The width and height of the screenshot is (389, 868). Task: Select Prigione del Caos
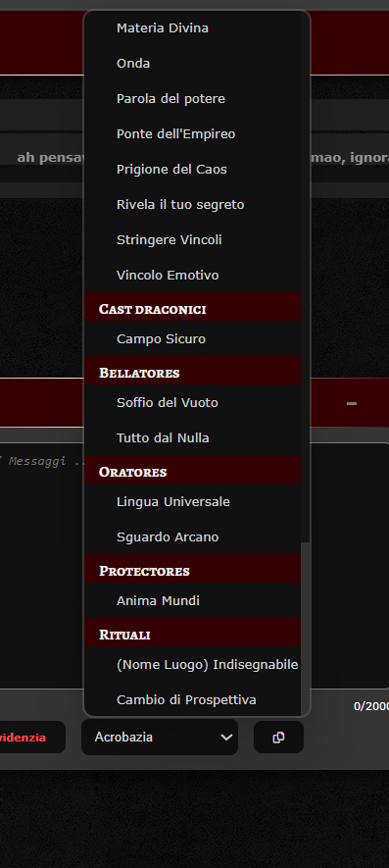[193, 169]
